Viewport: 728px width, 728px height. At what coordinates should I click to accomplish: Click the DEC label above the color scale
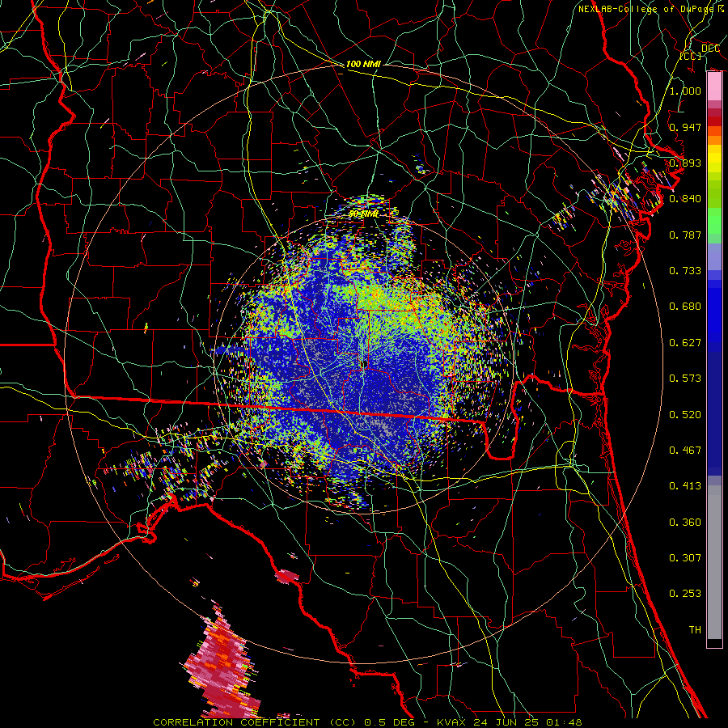pos(710,49)
